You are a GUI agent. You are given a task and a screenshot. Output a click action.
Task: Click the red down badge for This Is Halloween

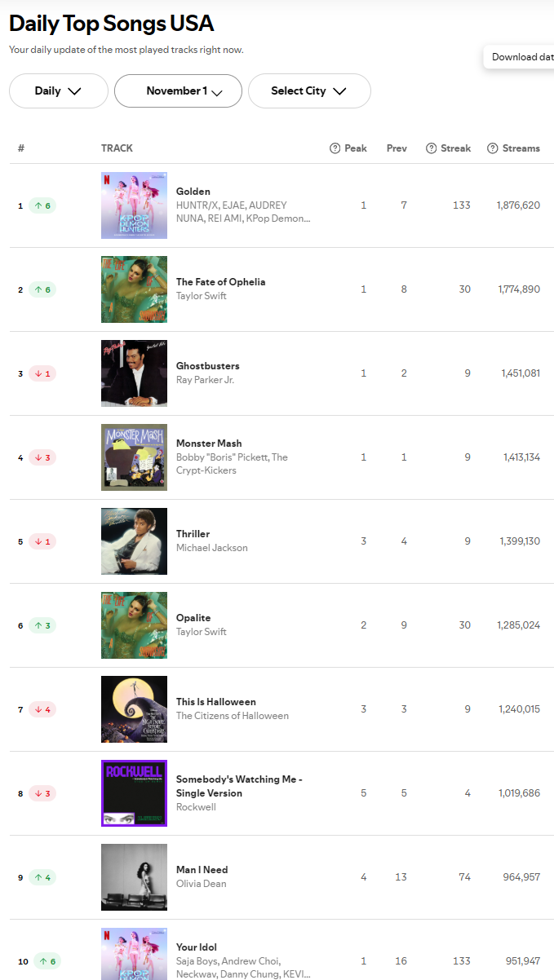[x=42, y=709]
